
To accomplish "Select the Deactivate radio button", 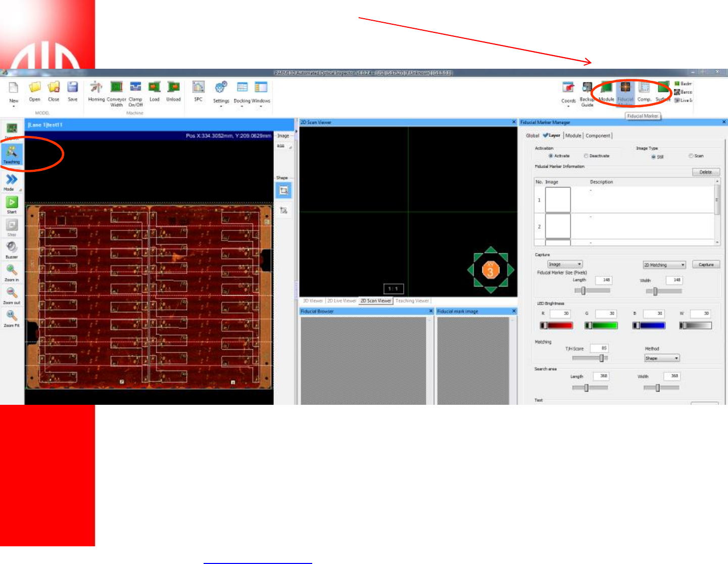I will 586,156.
